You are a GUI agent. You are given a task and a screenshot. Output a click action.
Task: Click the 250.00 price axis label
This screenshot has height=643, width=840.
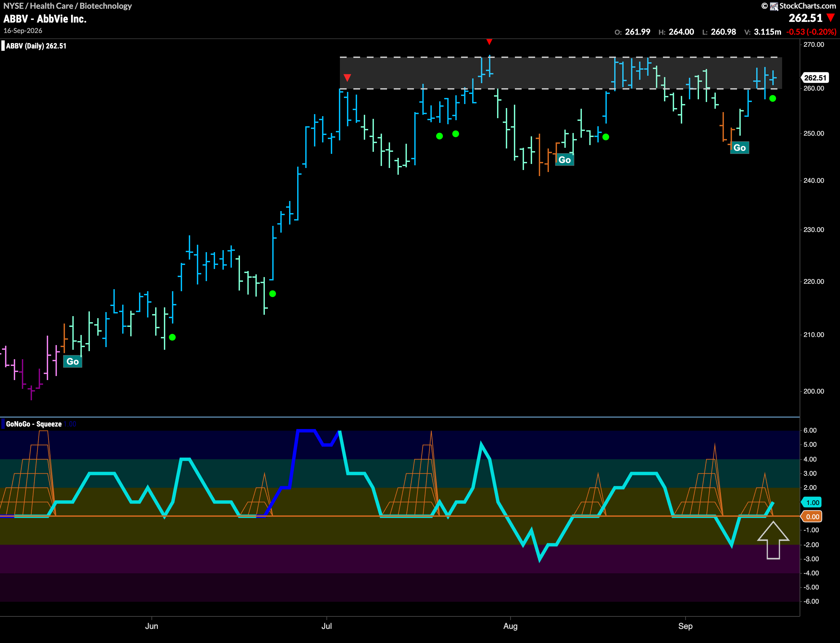(814, 134)
